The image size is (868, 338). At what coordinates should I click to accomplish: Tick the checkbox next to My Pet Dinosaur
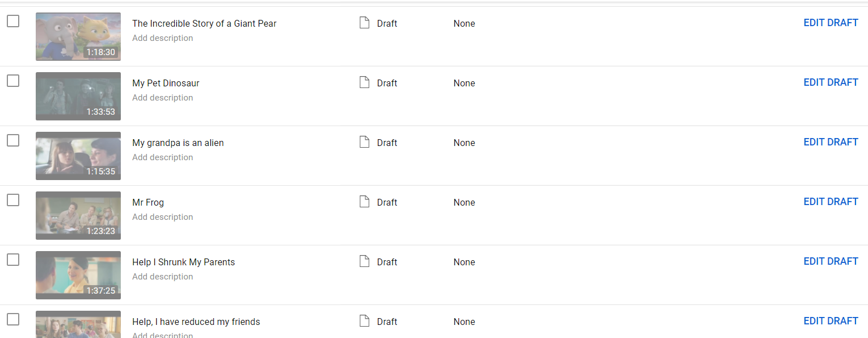13,81
